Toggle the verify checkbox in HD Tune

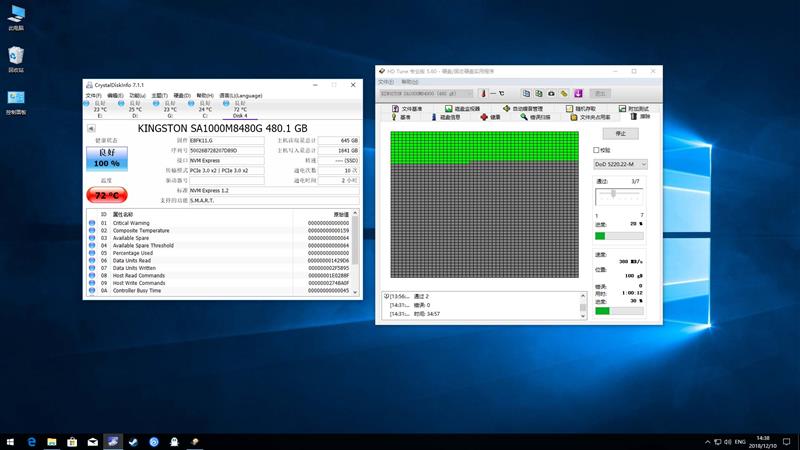(596, 150)
